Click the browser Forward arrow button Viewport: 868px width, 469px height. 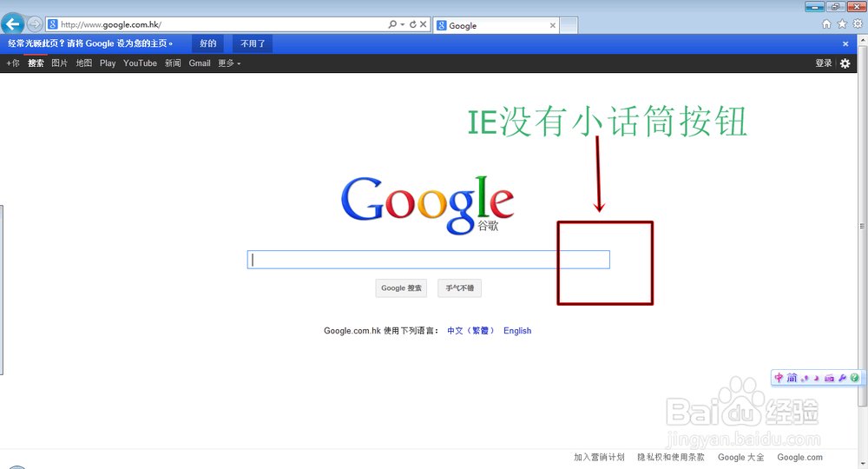point(35,24)
